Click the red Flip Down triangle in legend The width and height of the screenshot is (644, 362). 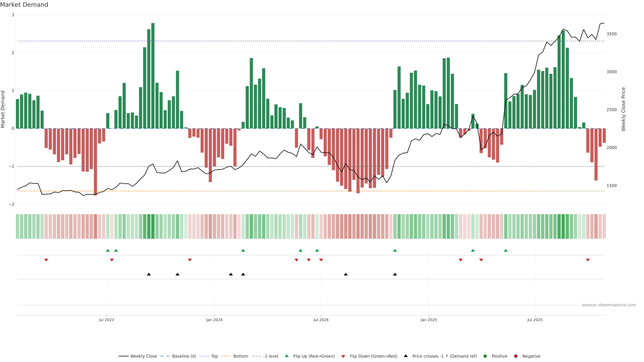[x=343, y=356]
